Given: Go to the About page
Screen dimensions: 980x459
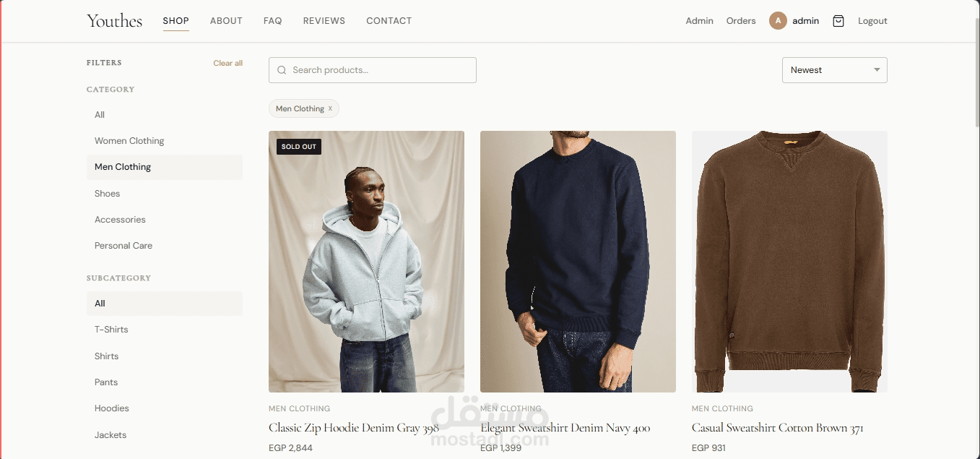Looking at the screenshot, I should click(x=226, y=21).
